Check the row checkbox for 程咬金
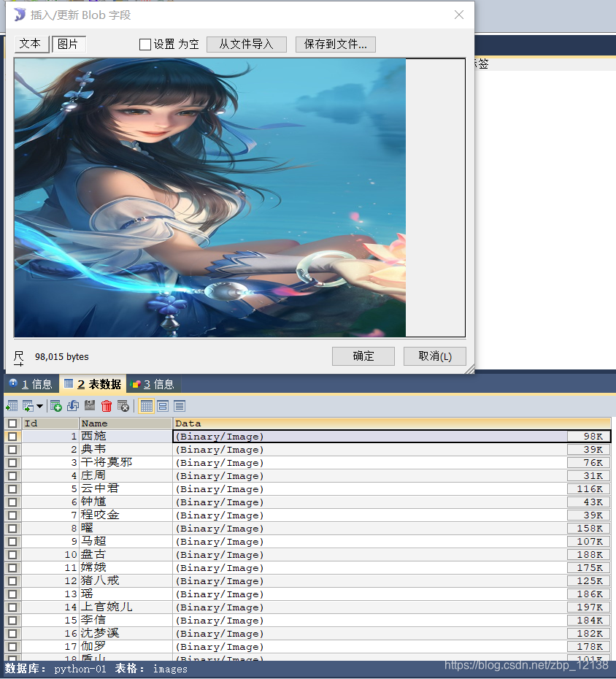616x679 pixels. (12, 515)
